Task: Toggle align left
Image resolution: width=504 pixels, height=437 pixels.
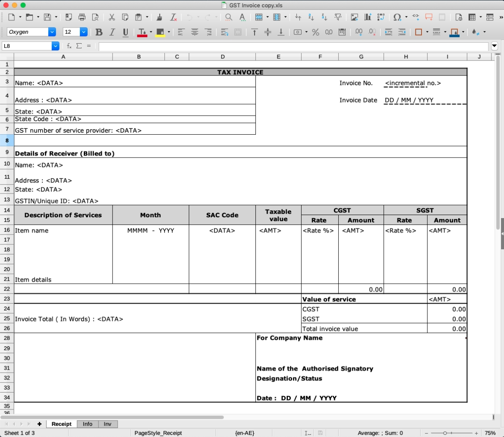Action: 181,32
